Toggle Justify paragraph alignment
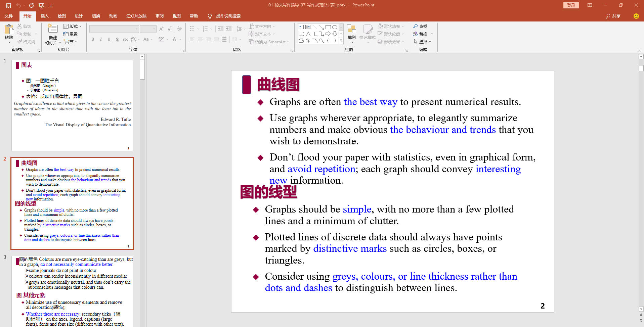Viewport: 644px width, 327px height. tap(216, 39)
